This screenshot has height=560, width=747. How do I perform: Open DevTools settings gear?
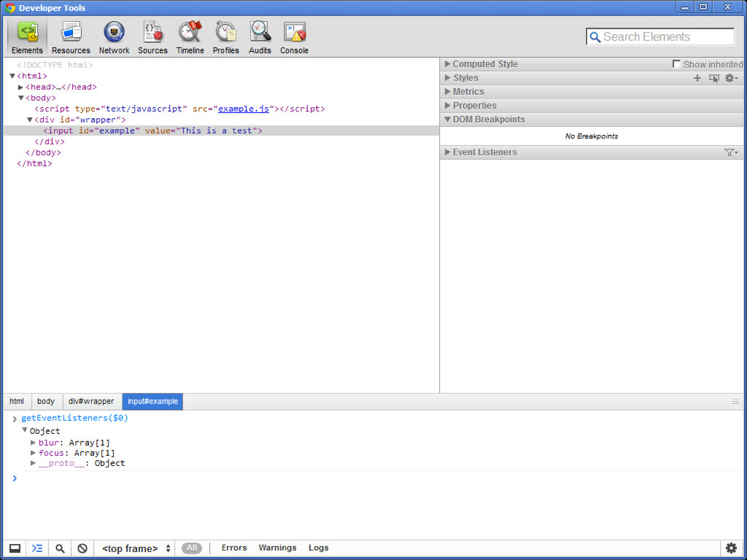(x=731, y=548)
